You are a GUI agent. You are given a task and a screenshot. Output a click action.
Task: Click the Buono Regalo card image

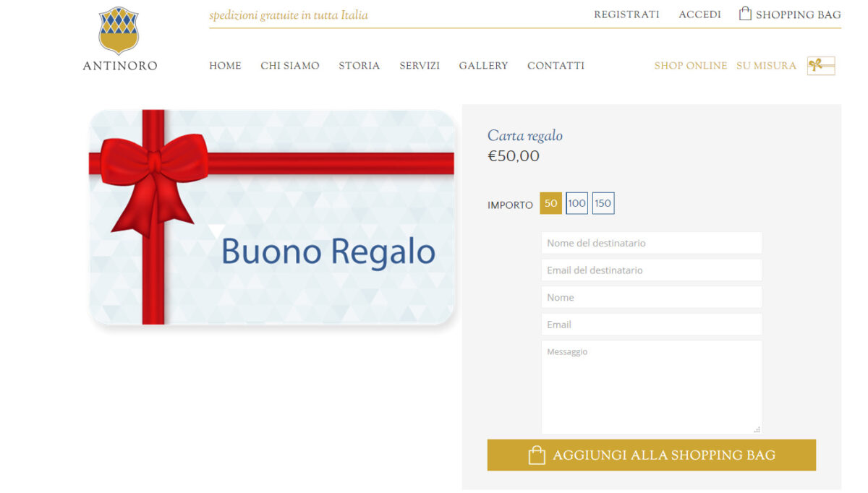(x=271, y=217)
